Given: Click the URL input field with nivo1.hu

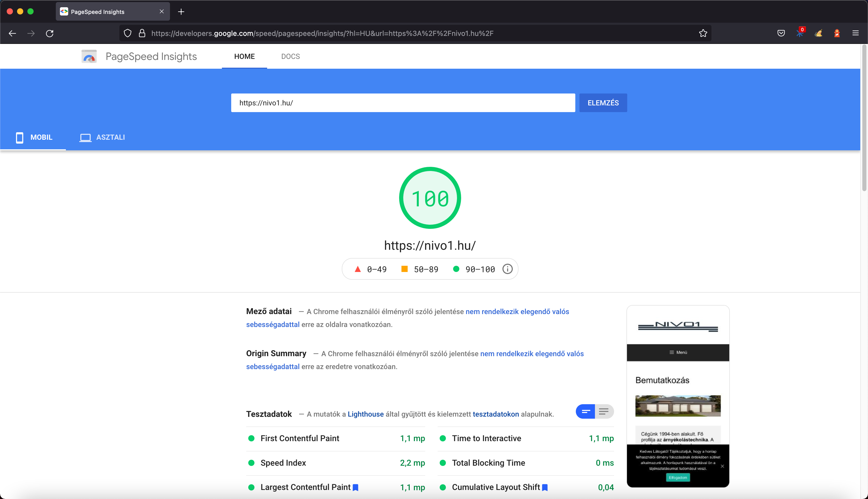Looking at the screenshot, I should (x=403, y=103).
